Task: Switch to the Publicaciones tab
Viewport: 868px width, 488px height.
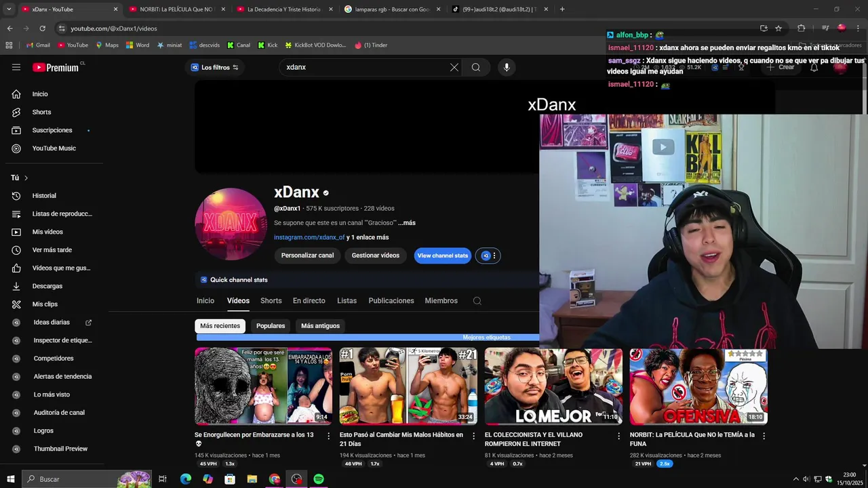Action: pos(391,301)
